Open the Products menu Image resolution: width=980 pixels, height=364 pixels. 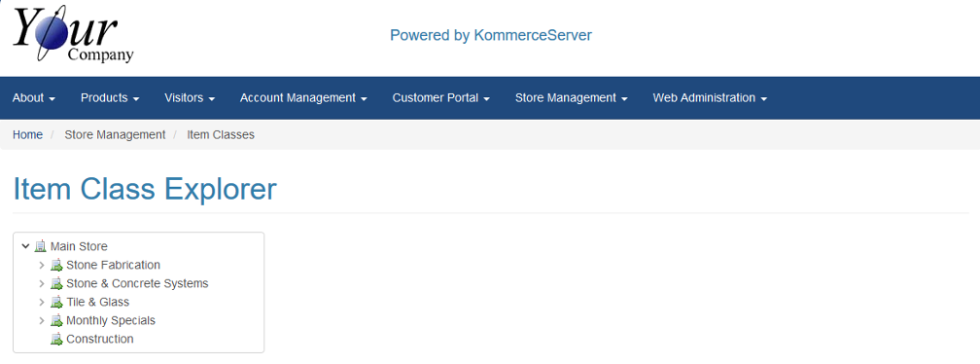[110, 98]
